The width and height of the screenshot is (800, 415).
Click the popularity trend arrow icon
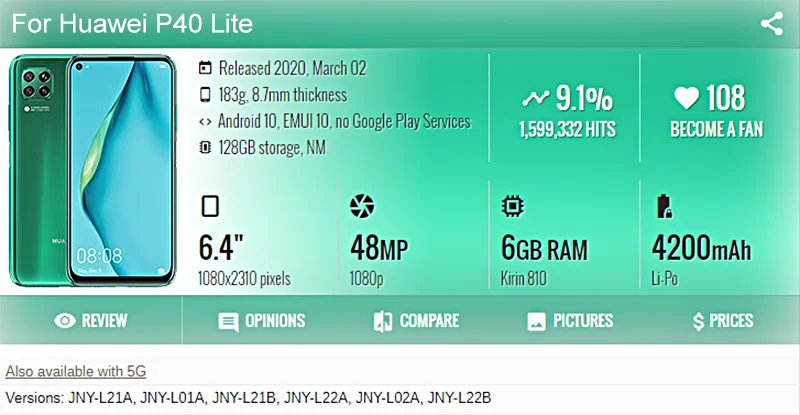[x=536, y=98]
